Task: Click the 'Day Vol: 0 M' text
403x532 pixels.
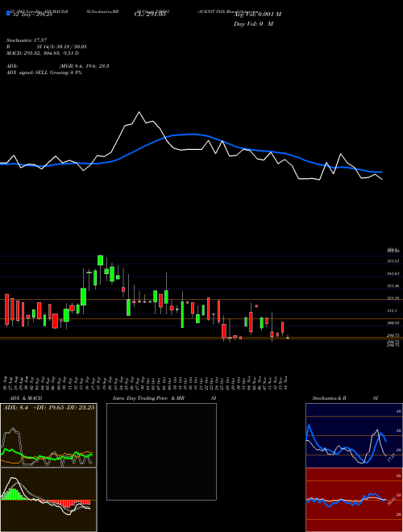Action: pos(253,24)
